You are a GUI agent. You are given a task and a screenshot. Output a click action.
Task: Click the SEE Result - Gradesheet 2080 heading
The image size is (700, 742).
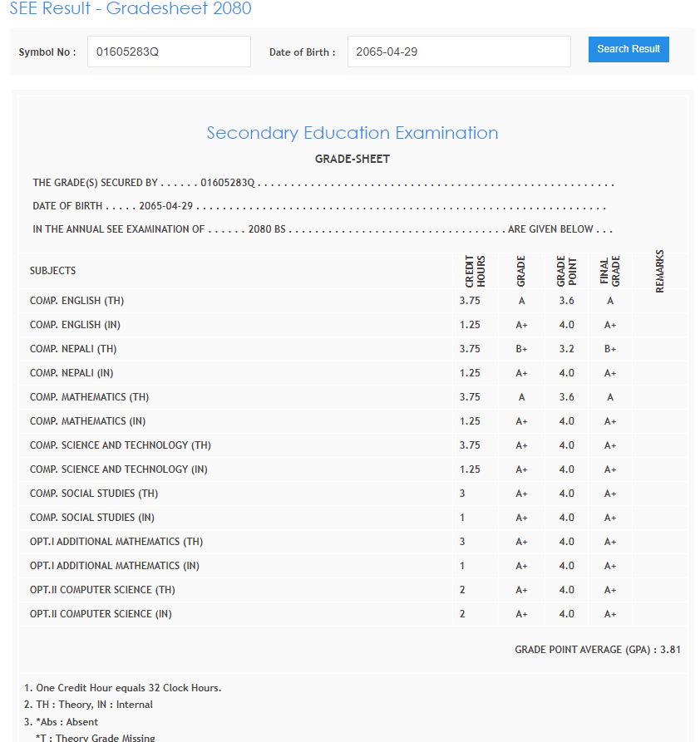click(131, 9)
